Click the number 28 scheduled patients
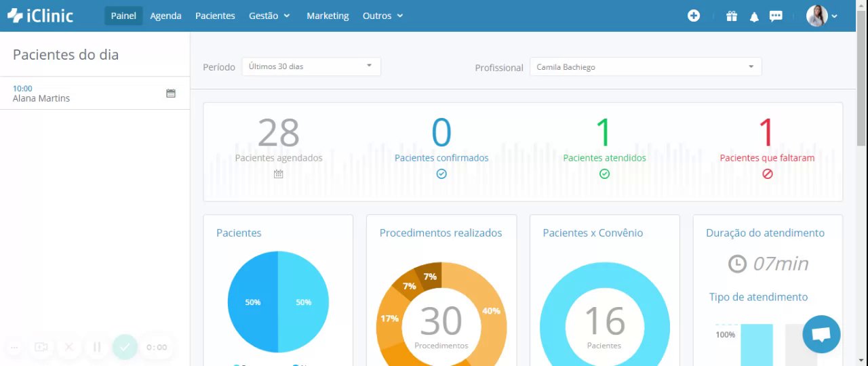 (279, 132)
